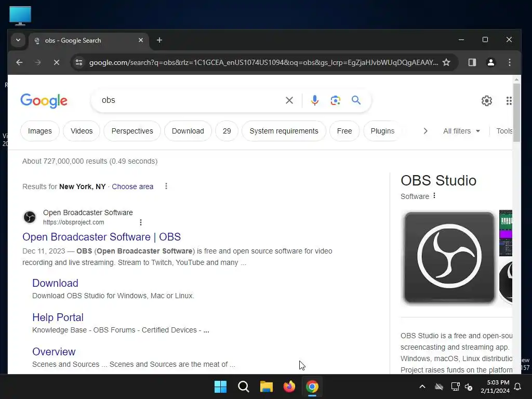
Task: Click the address bar URL
Action: coord(263,62)
